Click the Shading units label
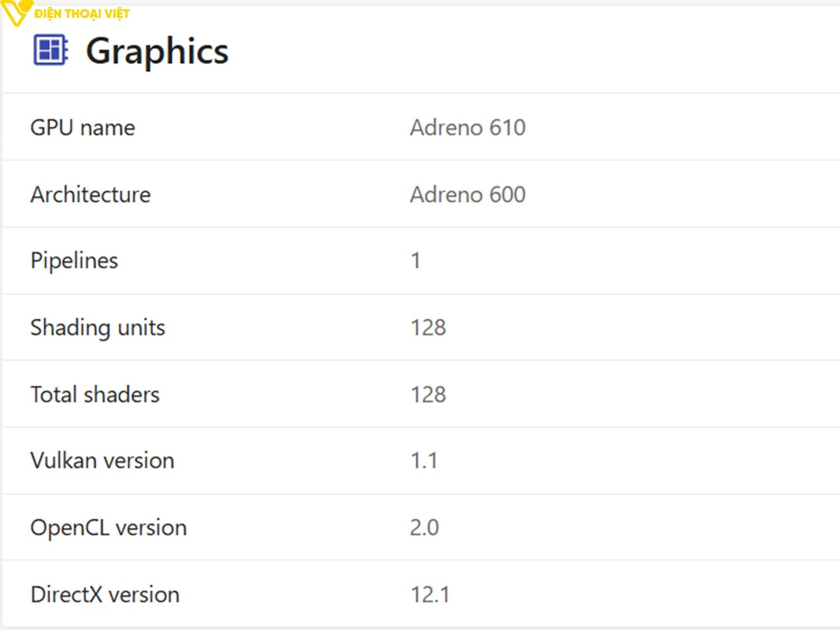 click(98, 328)
